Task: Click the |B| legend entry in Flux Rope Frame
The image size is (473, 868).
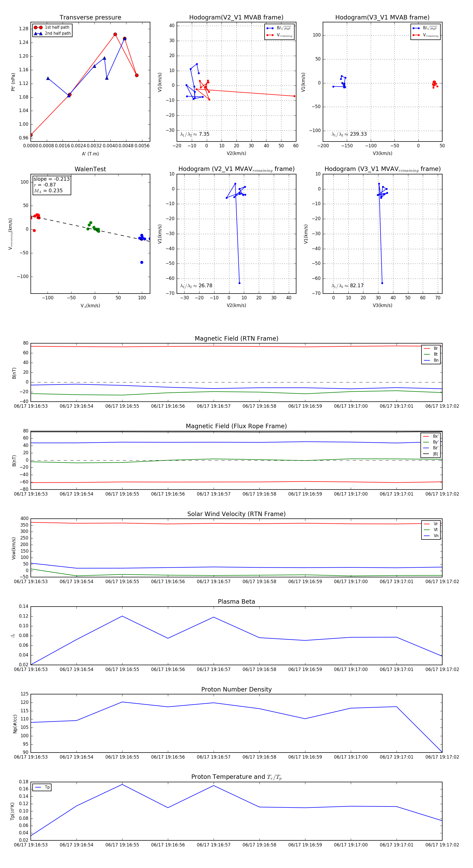Action: [x=431, y=454]
